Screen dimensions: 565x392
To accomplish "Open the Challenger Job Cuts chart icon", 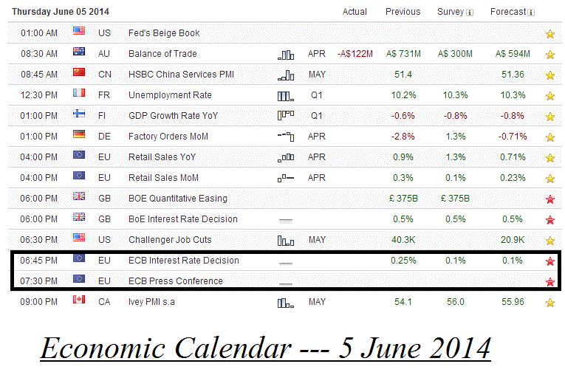I will click(285, 240).
